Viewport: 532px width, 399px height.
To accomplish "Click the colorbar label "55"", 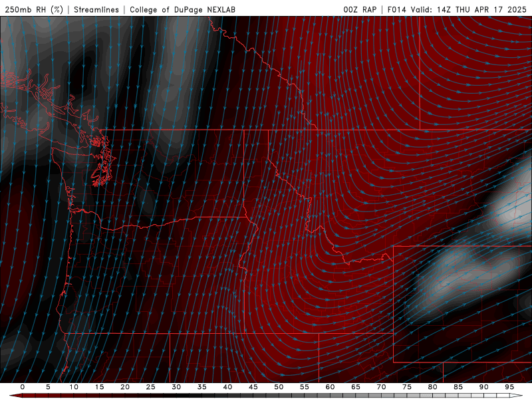I will tap(305, 387).
